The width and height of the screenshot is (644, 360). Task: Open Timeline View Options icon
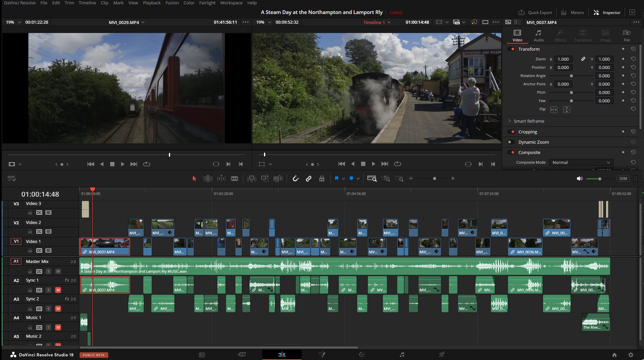pyautogui.click(x=12, y=179)
